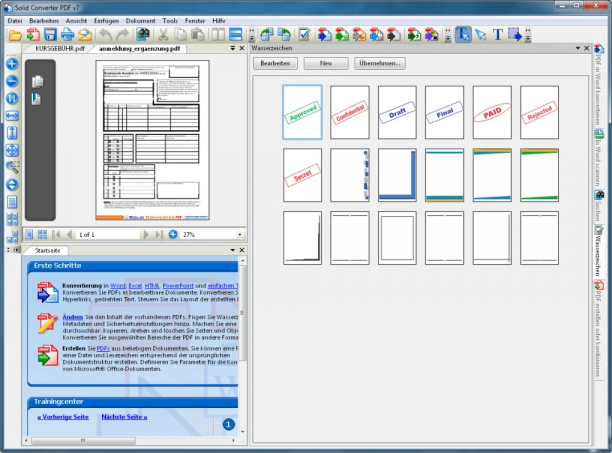
Task: Open the Datei menu
Action: [15, 21]
